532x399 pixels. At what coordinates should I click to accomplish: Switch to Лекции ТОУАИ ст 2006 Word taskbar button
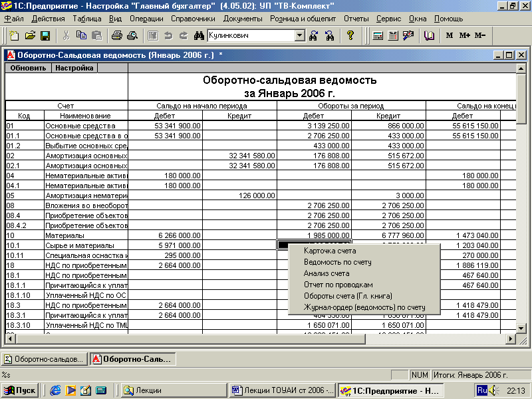[283, 390]
